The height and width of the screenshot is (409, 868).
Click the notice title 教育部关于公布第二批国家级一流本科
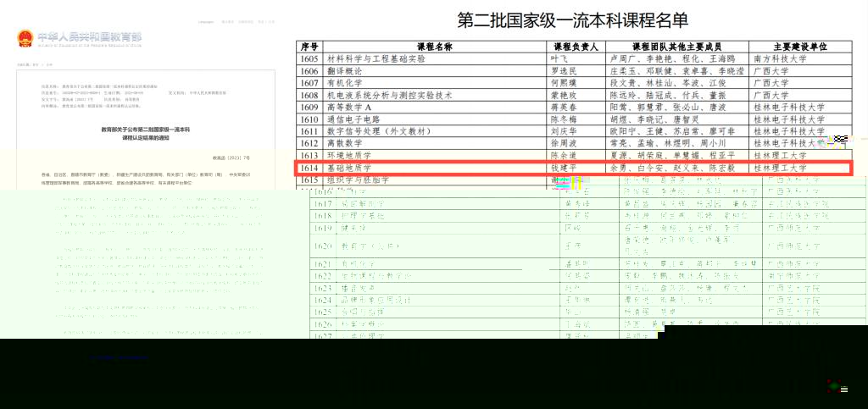pyautogui.click(x=145, y=129)
